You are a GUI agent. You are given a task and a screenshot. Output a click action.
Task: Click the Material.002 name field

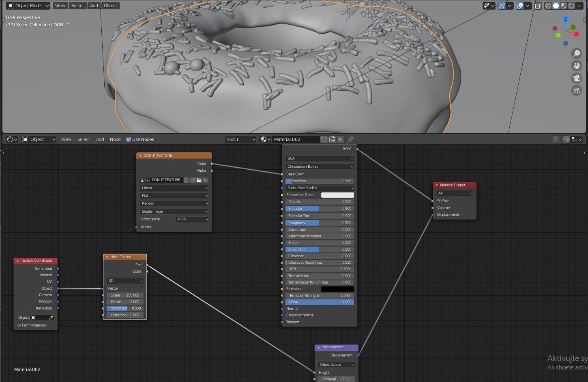coord(296,139)
